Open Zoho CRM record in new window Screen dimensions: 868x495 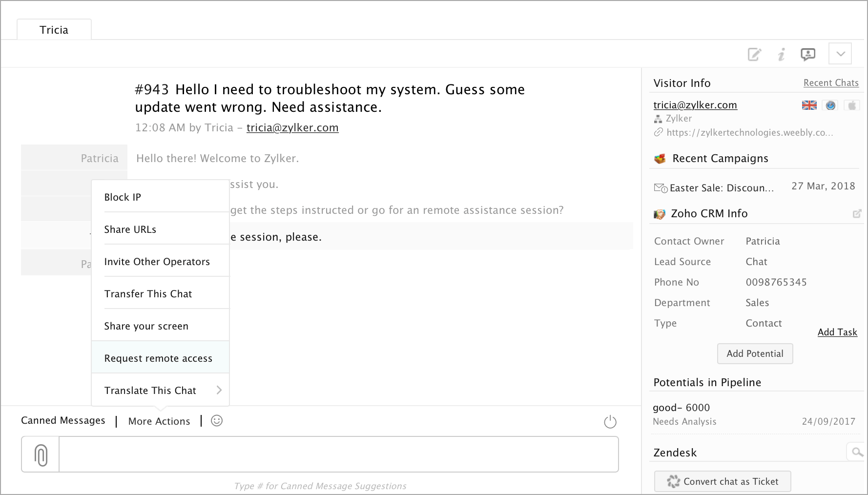(x=857, y=214)
